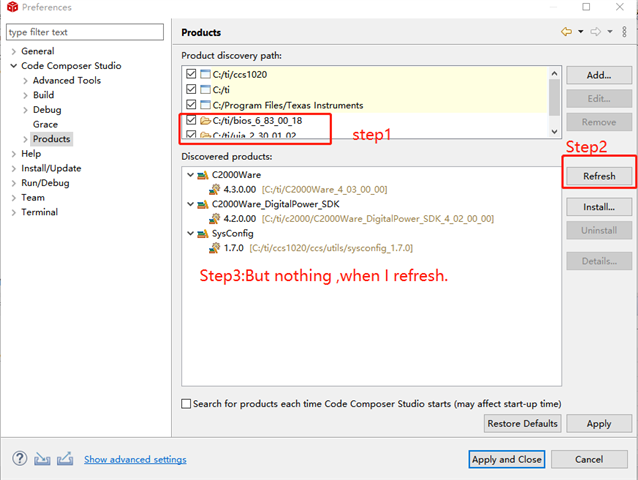Image resolution: width=638 pixels, height=480 pixels.
Task: Select Grace in the preferences tree
Action: (45, 125)
